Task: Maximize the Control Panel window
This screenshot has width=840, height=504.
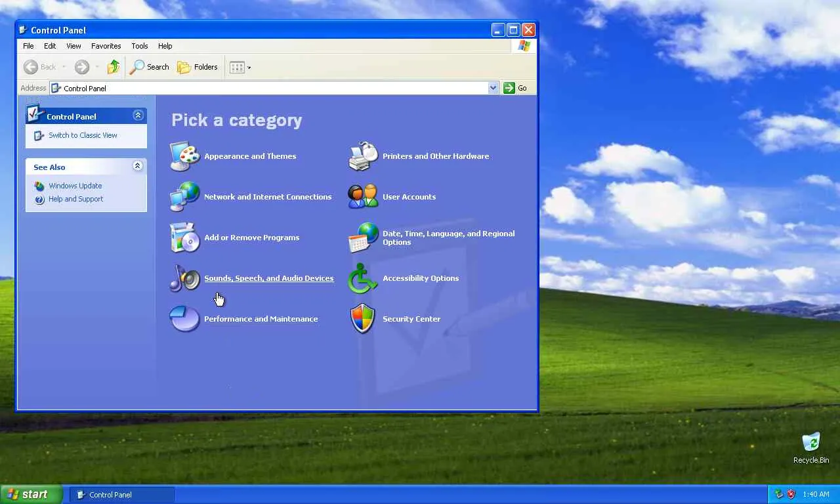Action: [x=513, y=30]
